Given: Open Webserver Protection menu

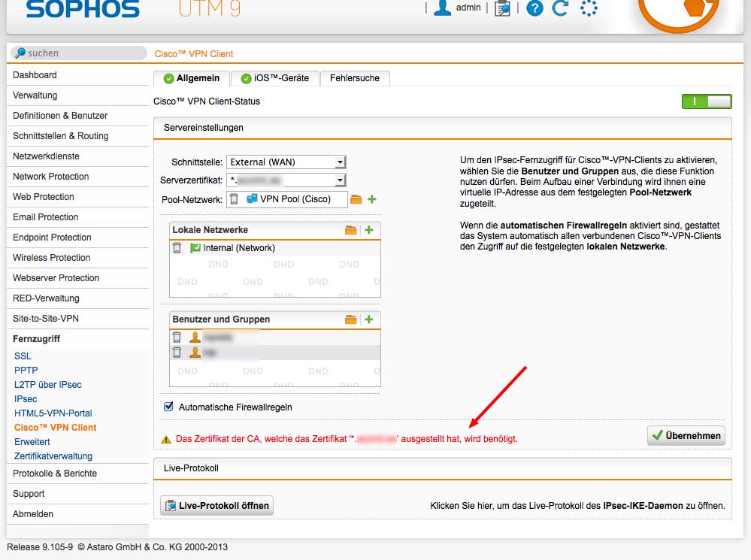Looking at the screenshot, I should [x=77, y=278].
